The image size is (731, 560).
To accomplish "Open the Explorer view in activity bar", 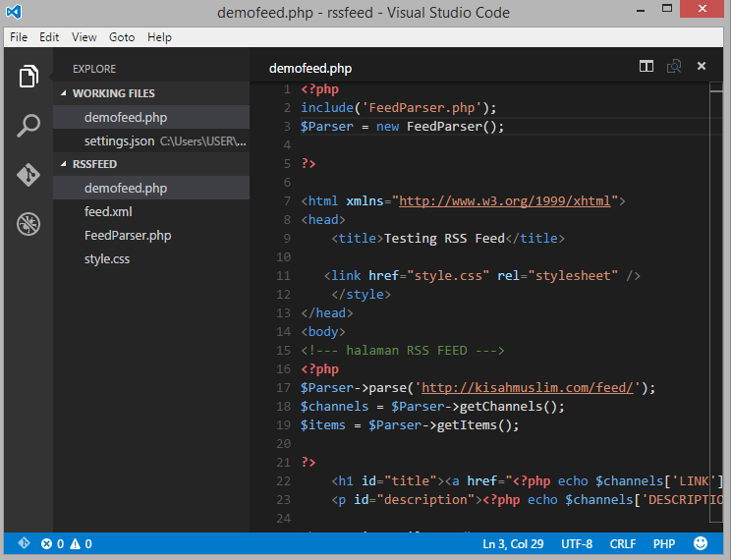I will point(28,77).
